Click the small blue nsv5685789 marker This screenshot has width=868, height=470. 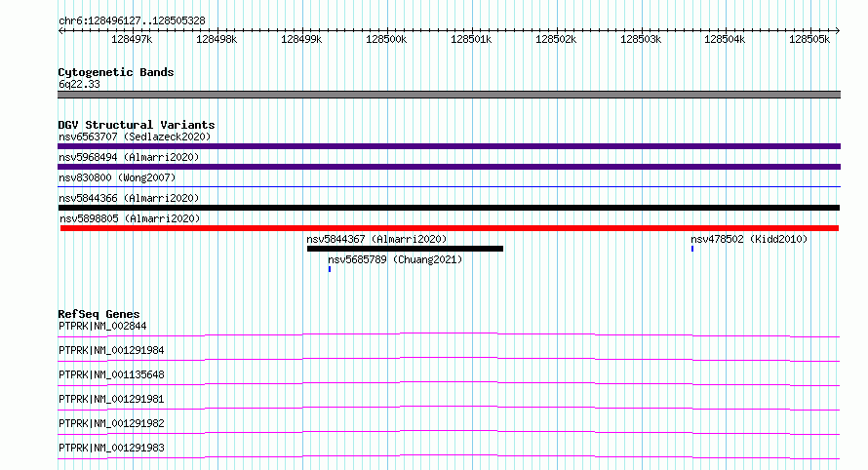[330, 269]
